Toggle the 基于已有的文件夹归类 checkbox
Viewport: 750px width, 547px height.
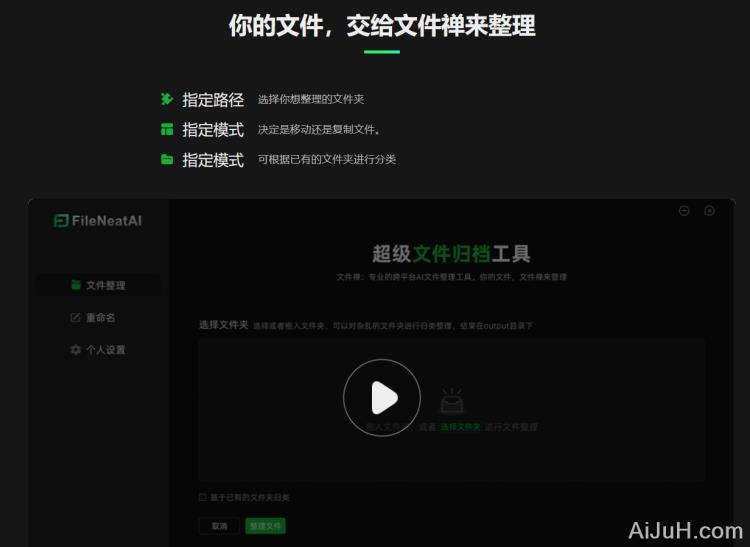[x=202, y=497]
